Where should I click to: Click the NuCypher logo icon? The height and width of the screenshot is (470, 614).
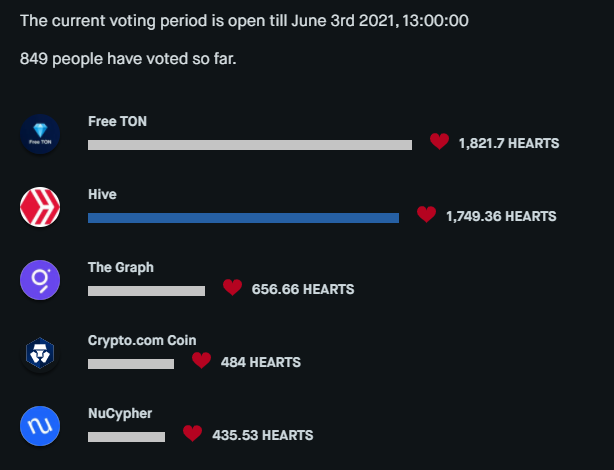tap(41, 426)
